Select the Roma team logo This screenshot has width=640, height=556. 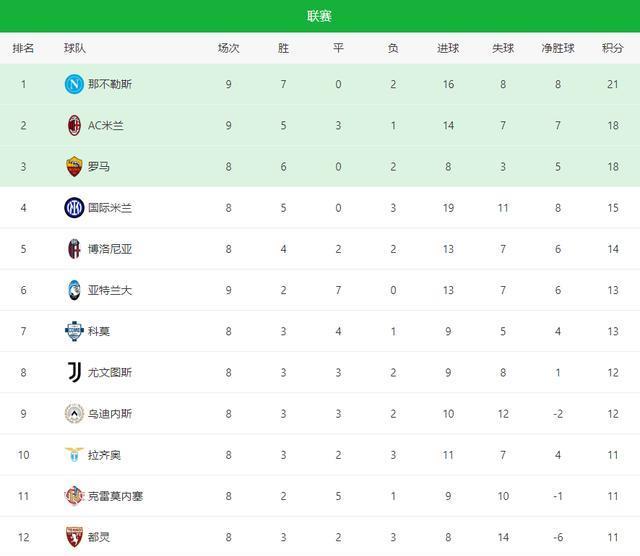(74, 166)
